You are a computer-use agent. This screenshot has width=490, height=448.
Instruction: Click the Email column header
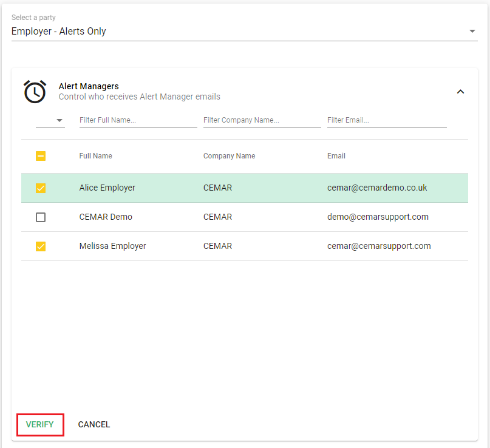pos(336,156)
